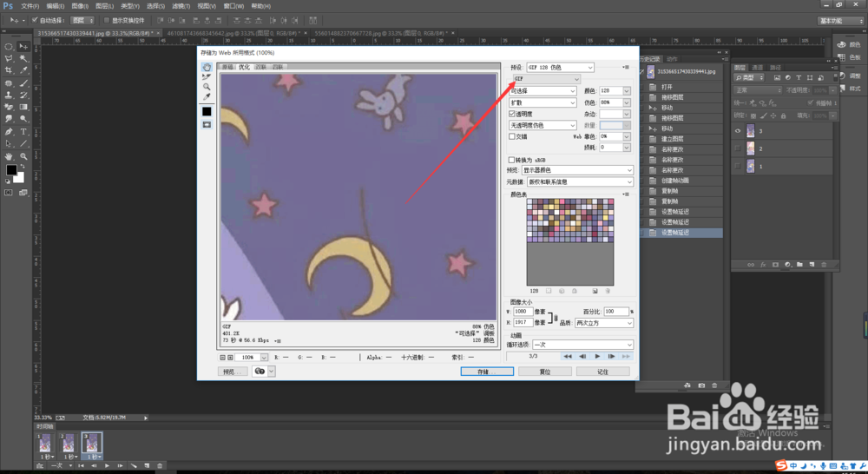Click the 预览... preview button
Image resolution: width=868 pixels, height=474 pixels.
(x=232, y=372)
